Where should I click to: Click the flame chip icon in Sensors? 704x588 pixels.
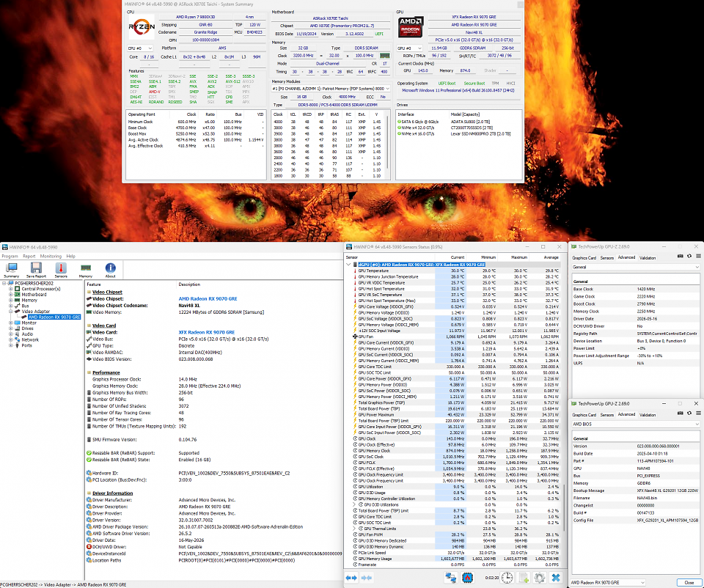click(x=467, y=578)
